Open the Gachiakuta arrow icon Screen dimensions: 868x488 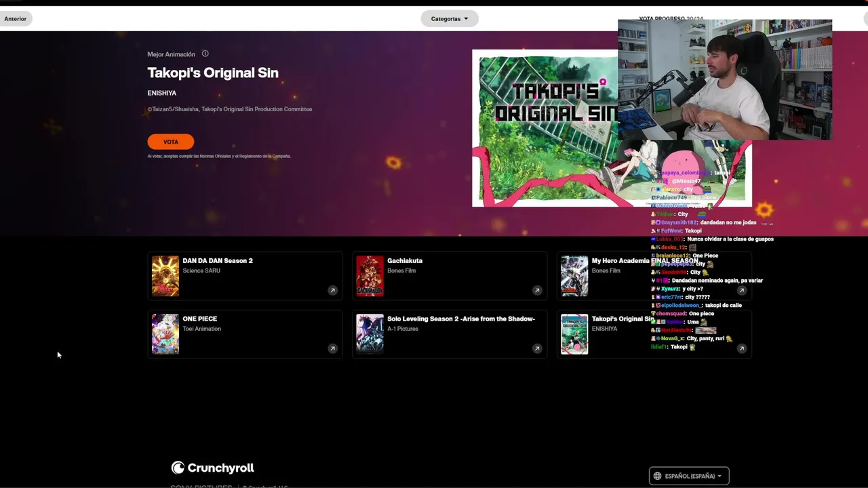point(537,290)
